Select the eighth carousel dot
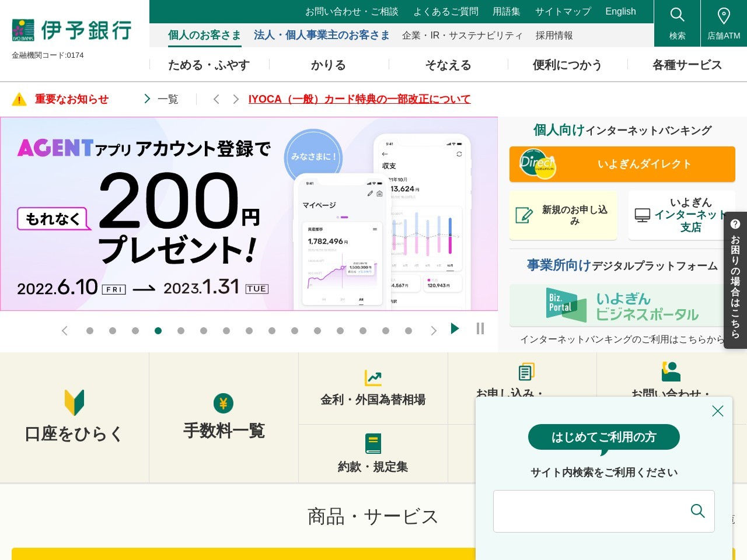Screen dimensions: 747x560 tap(249, 331)
